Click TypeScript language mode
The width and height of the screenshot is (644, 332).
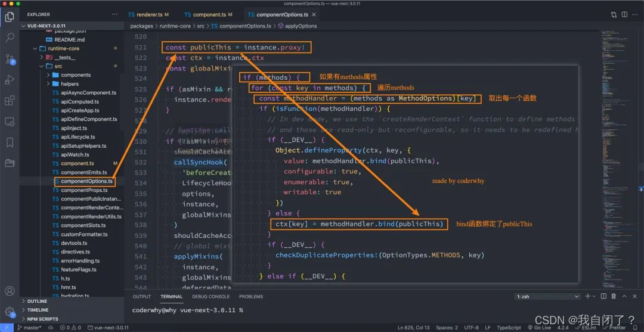click(x=509, y=327)
